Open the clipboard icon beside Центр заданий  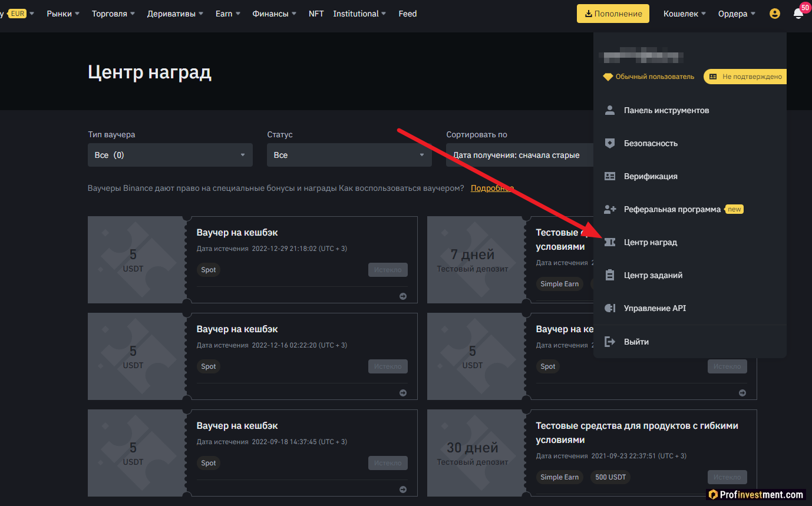(x=610, y=275)
